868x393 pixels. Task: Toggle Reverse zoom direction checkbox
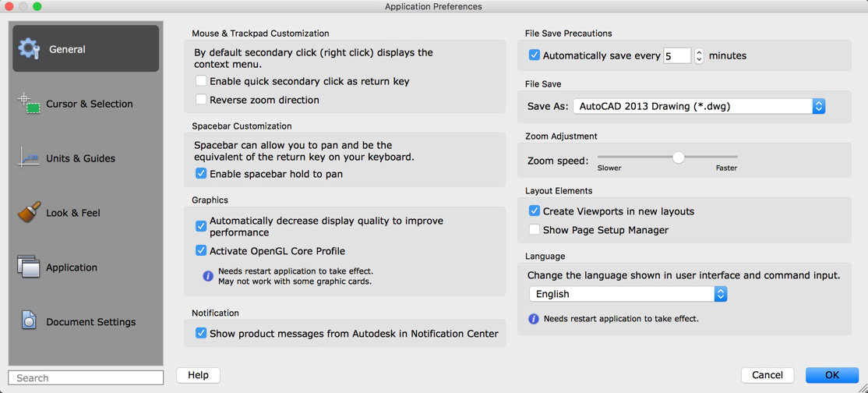coord(201,100)
